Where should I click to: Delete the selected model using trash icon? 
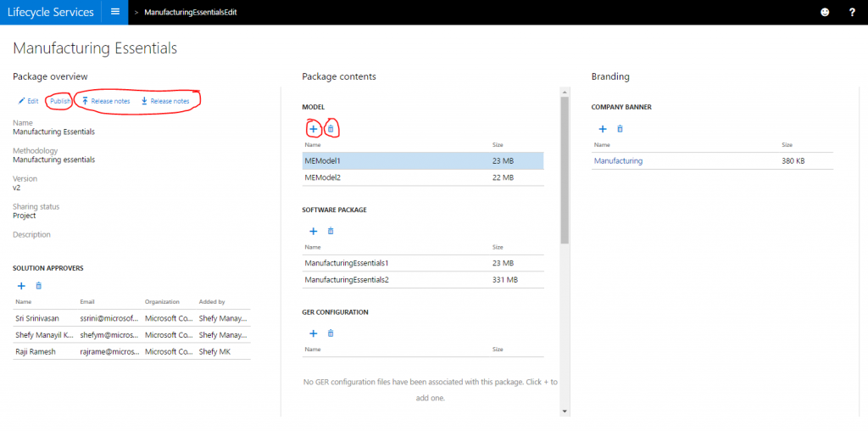pos(331,129)
